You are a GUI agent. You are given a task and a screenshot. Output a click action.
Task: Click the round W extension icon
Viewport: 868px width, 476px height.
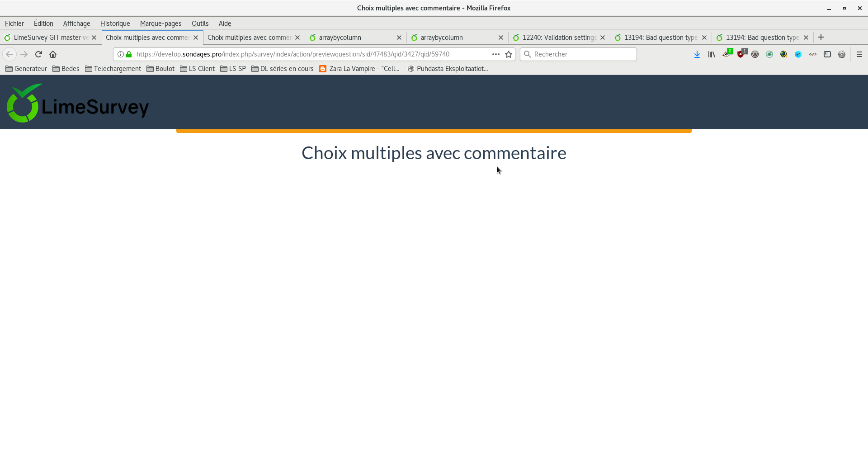tap(755, 54)
